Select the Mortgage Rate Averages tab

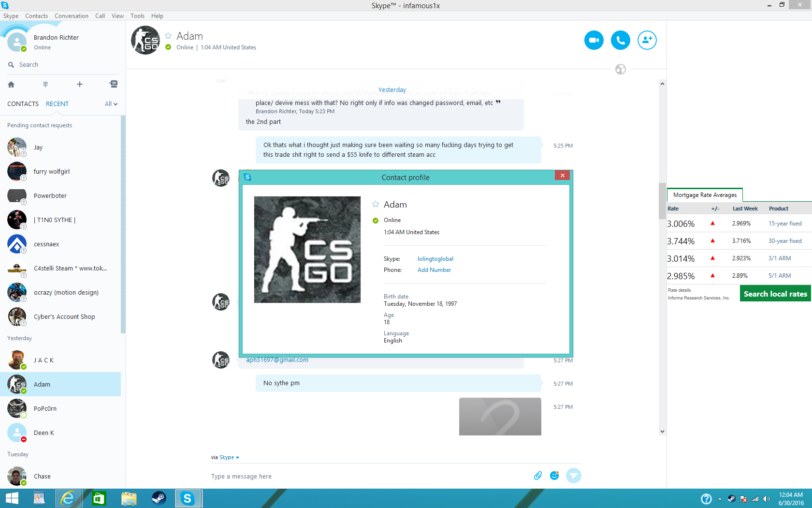pyautogui.click(x=705, y=195)
